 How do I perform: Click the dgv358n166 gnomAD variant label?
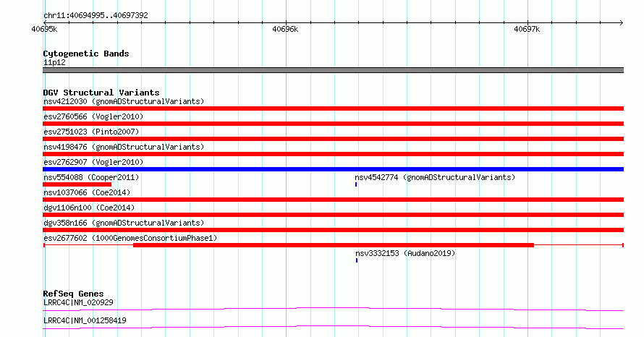point(124,223)
